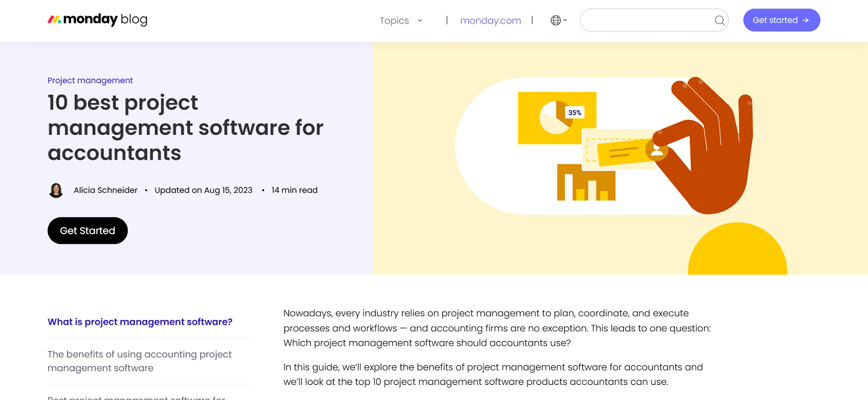This screenshot has width=868, height=400.
Task: Click the search magnifier icon
Action: coord(719,20)
